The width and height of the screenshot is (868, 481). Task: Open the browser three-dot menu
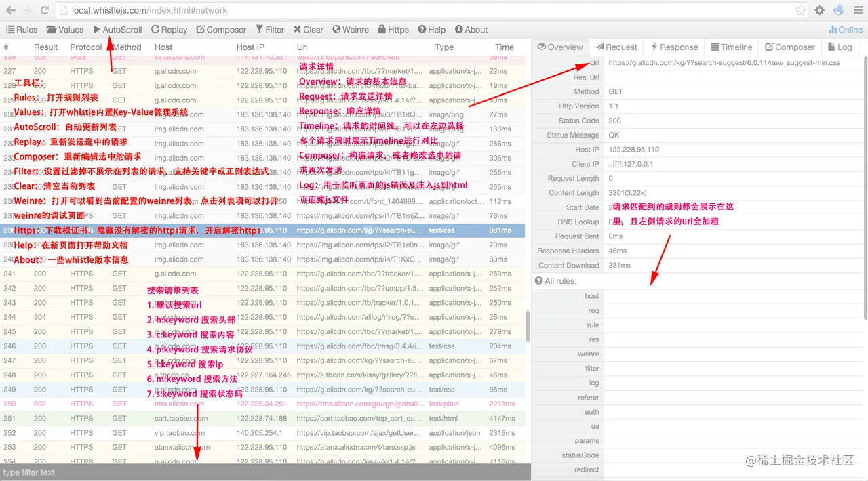[857, 10]
